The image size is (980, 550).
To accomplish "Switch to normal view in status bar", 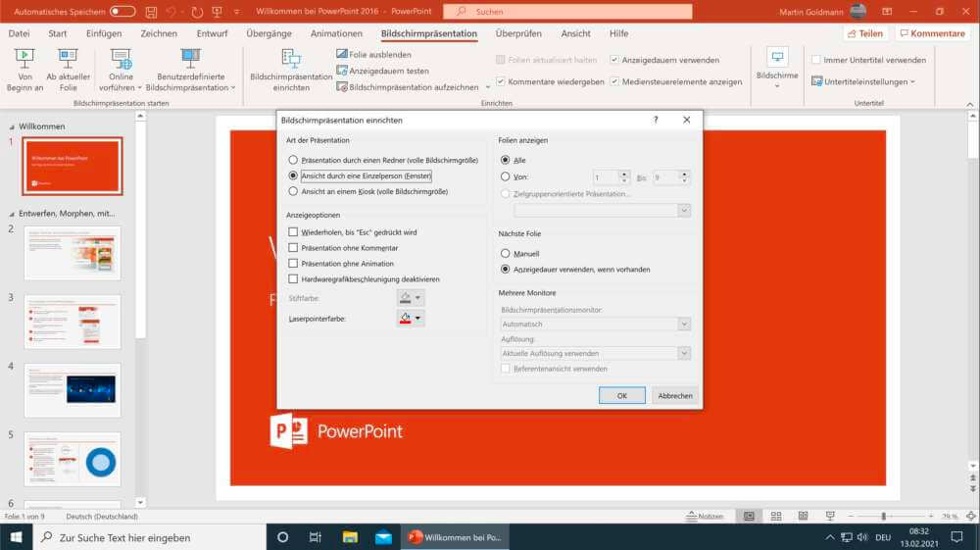I will (749, 517).
